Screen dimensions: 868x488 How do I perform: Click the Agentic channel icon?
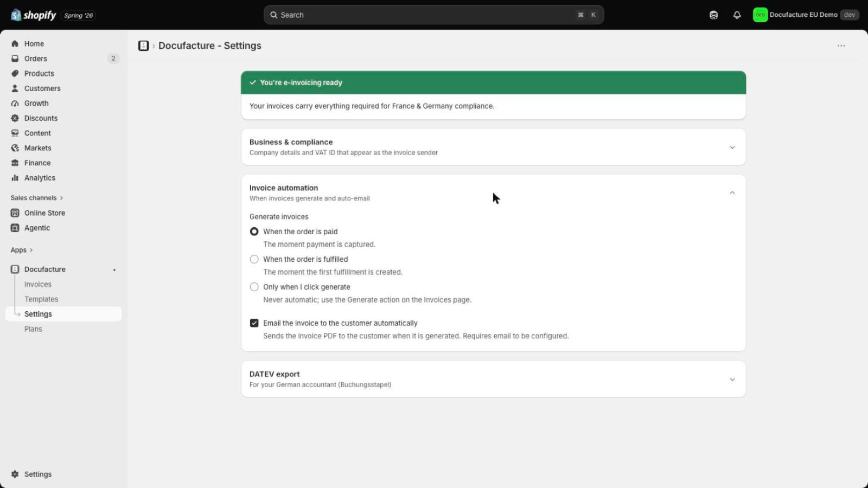15,228
